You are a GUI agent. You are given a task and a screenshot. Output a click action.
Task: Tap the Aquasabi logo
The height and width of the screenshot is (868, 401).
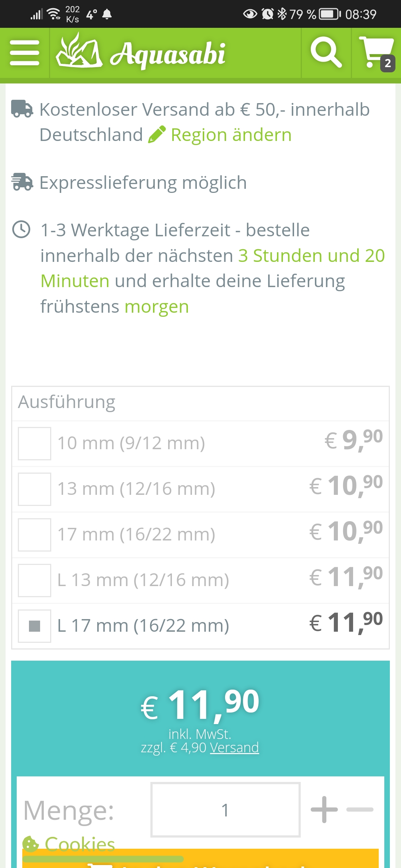pyautogui.click(x=141, y=53)
